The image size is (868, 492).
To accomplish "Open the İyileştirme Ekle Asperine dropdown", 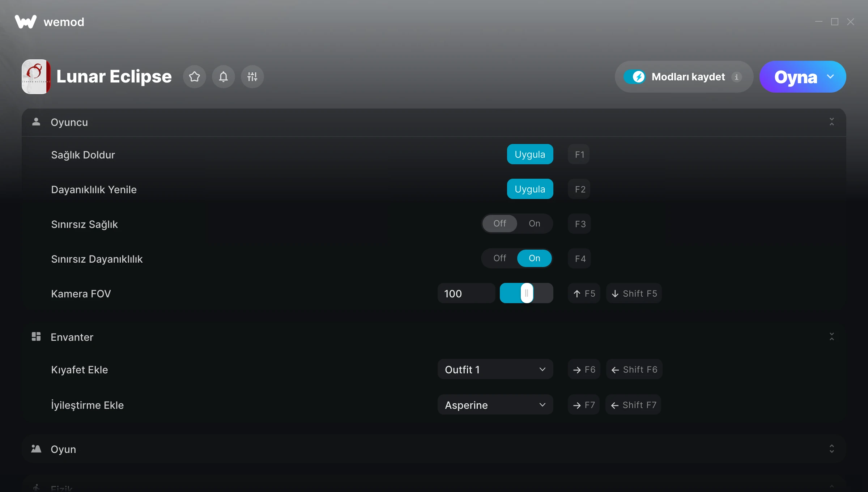I will [x=495, y=405].
